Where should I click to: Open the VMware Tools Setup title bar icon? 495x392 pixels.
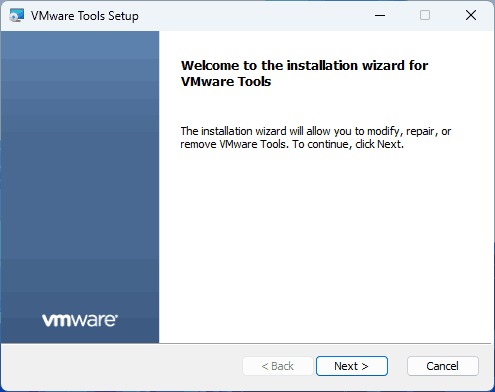coord(16,15)
